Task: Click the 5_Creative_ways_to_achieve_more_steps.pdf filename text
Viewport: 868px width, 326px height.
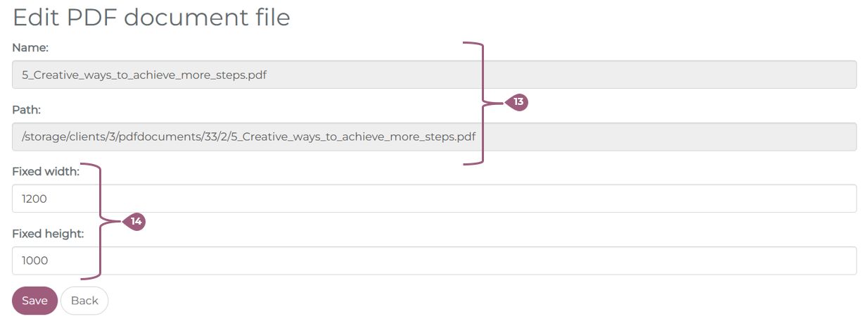Action: 144,75
